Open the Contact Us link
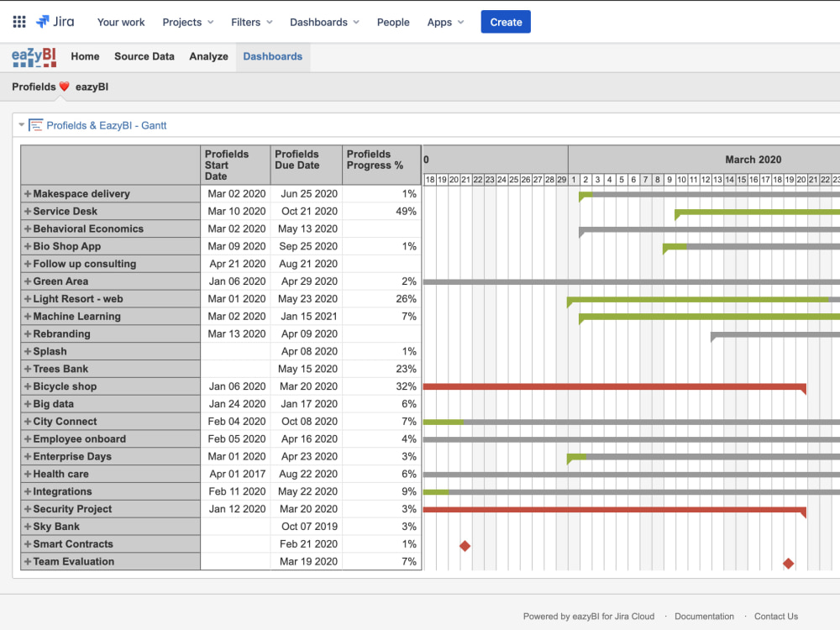 [775, 616]
